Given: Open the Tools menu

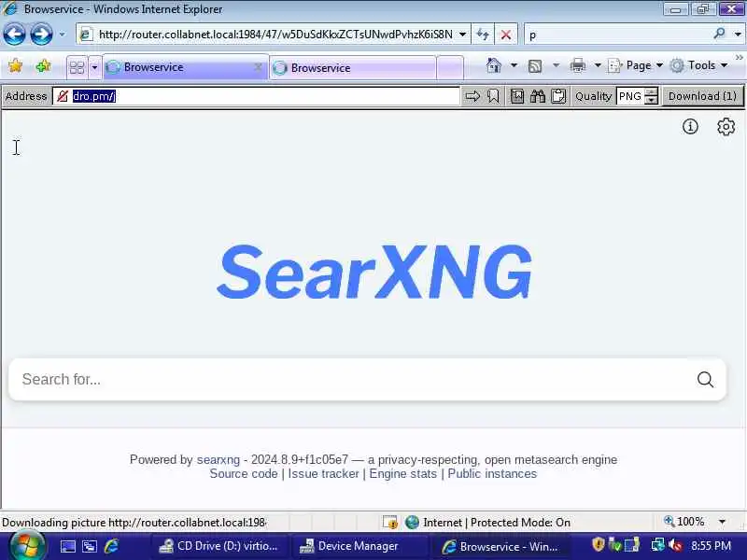Looking at the screenshot, I should pyautogui.click(x=698, y=65).
